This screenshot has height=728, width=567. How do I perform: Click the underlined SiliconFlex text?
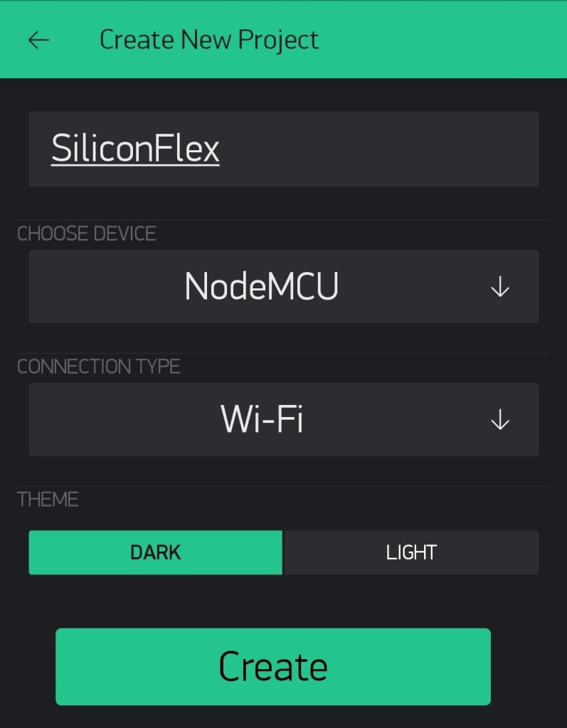(x=135, y=149)
